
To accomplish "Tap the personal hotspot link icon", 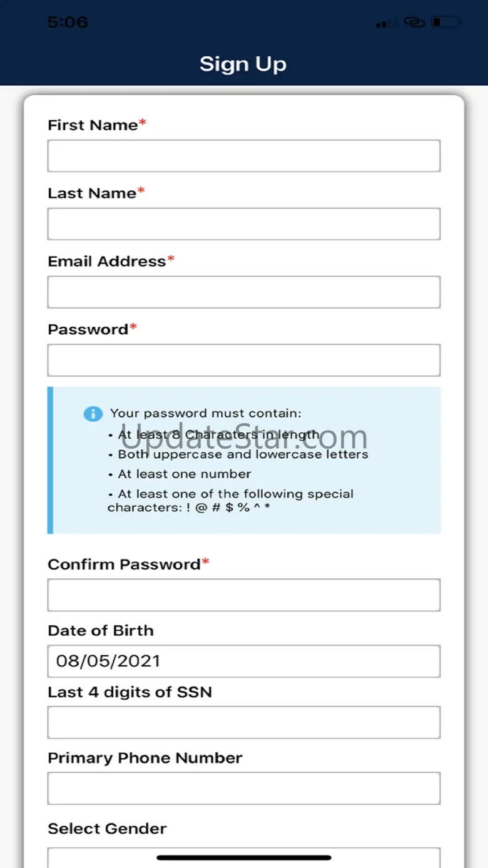I will (x=414, y=23).
